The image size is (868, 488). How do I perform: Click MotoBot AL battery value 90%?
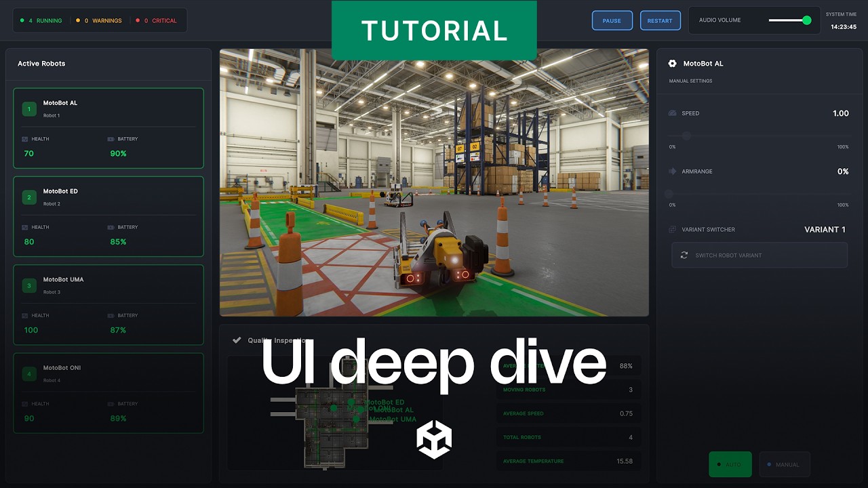coord(118,153)
